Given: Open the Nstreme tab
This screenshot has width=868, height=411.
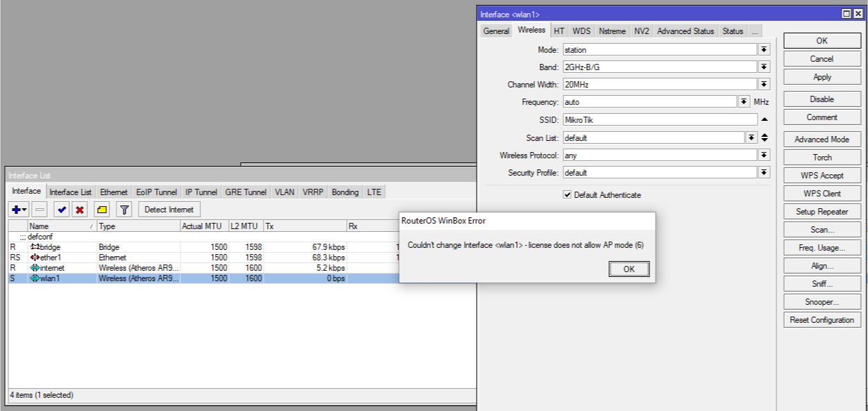Looking at the screenshot, I should point(613,31).
